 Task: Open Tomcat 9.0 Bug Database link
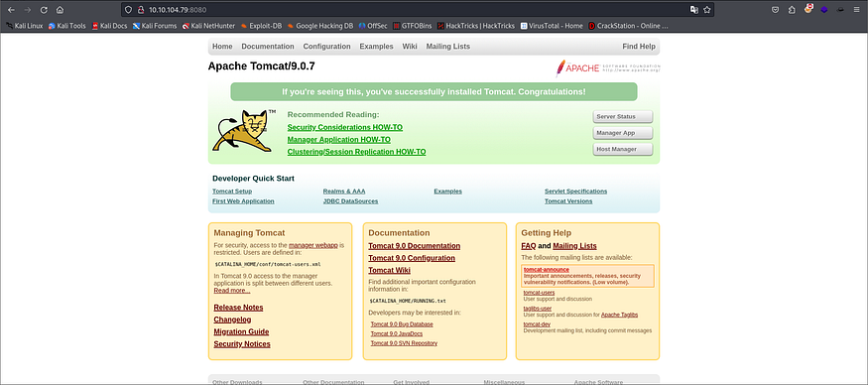[x=402, y=324]
